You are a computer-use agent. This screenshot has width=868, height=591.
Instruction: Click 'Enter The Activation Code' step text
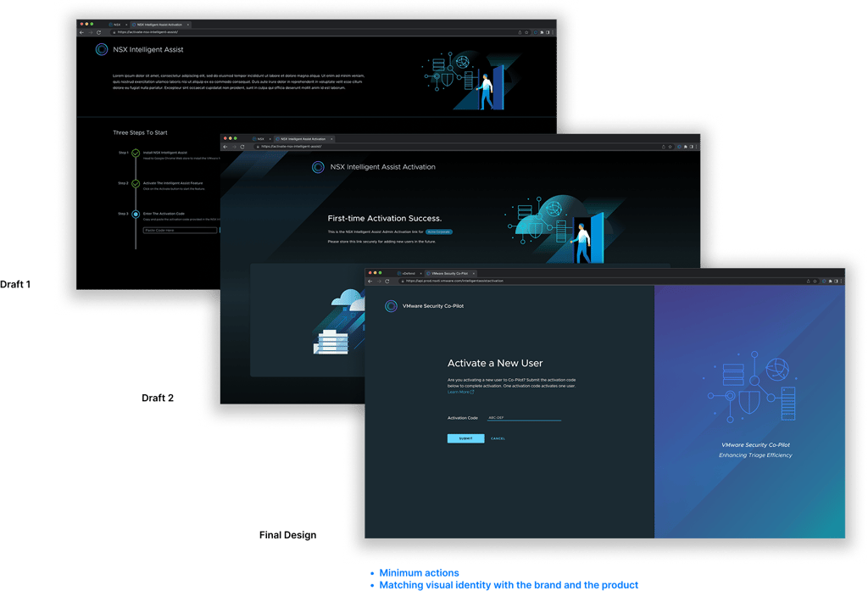click(164, 213)
